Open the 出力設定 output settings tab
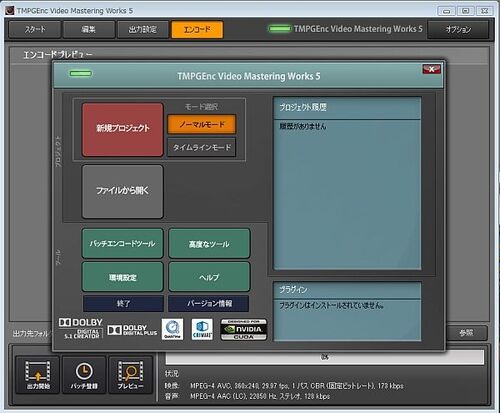 pos(143,29)
